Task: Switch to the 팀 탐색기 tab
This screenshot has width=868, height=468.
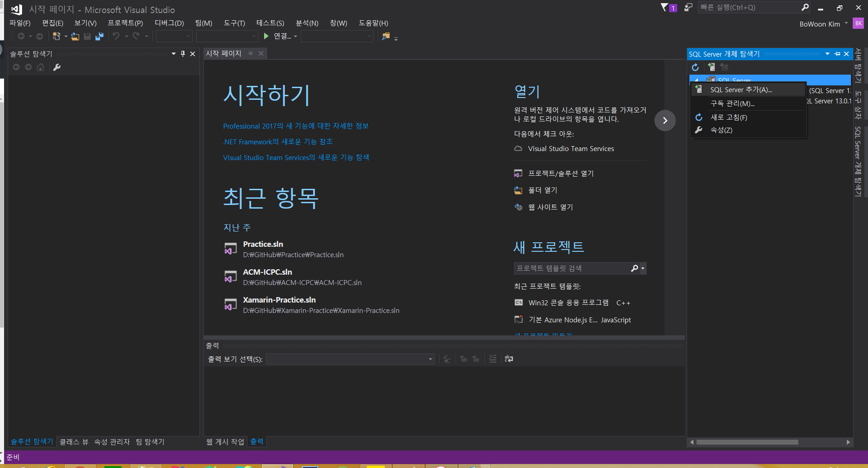Action: pyautogui.click(x=150, y=442)
